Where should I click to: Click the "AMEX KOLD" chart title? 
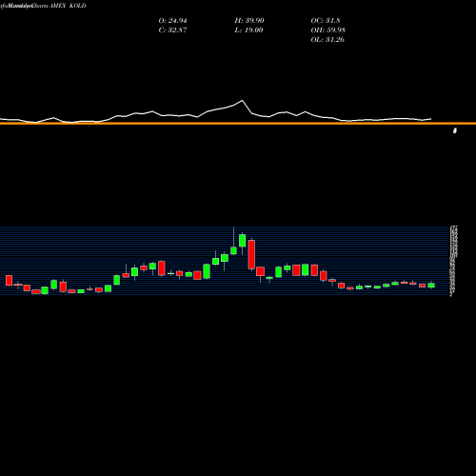point(68,6)
